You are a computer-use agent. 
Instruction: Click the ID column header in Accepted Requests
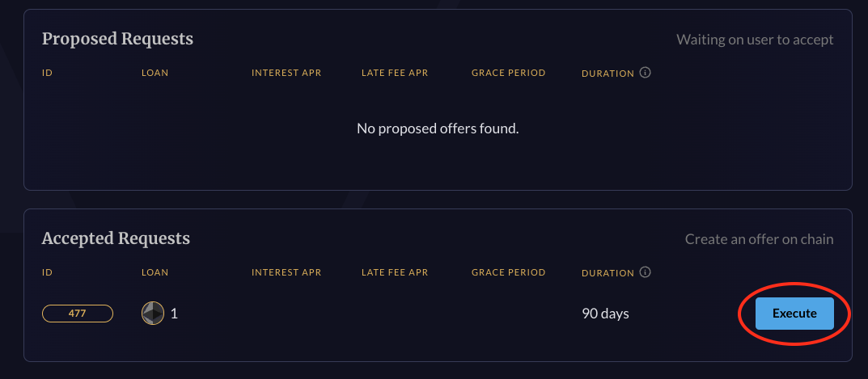click(x=47, y=272)
